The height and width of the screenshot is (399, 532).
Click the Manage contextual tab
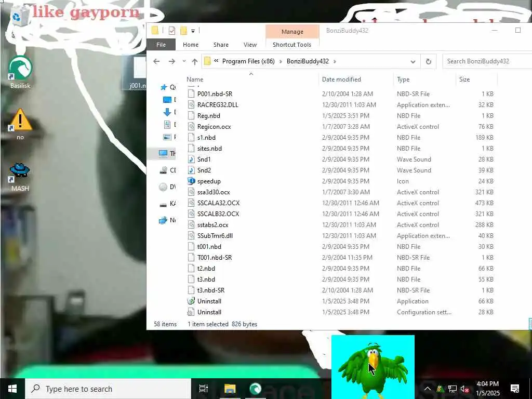point(292,32)
